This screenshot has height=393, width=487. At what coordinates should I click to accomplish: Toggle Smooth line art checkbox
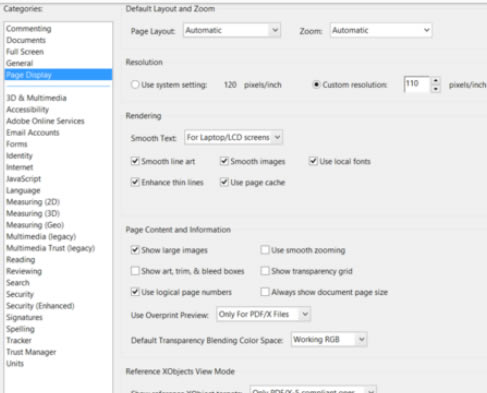pos(135,161)
